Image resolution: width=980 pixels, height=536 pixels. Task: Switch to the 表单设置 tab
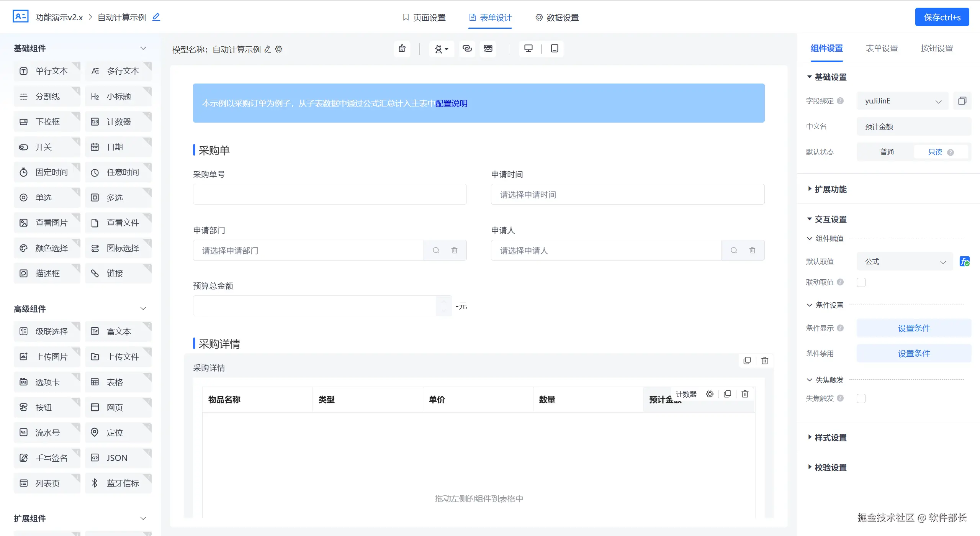point(882,48)
